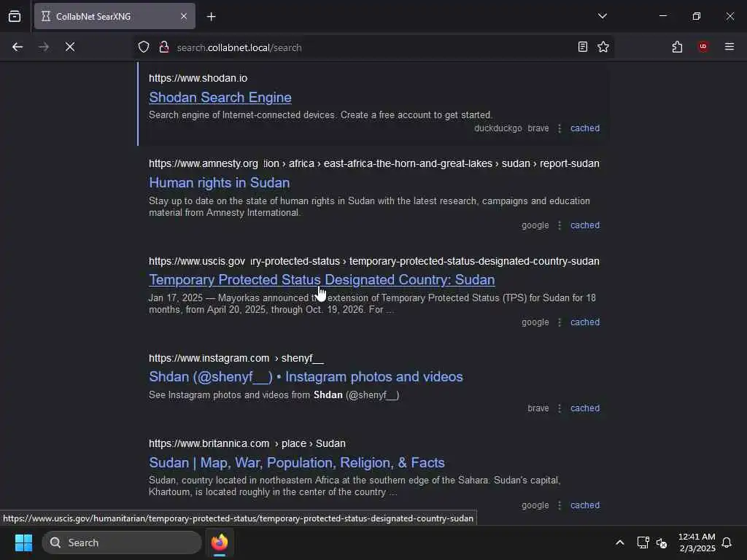Open Sudan Map, War, Population result
747x560 pixels.
pos(297,462)
